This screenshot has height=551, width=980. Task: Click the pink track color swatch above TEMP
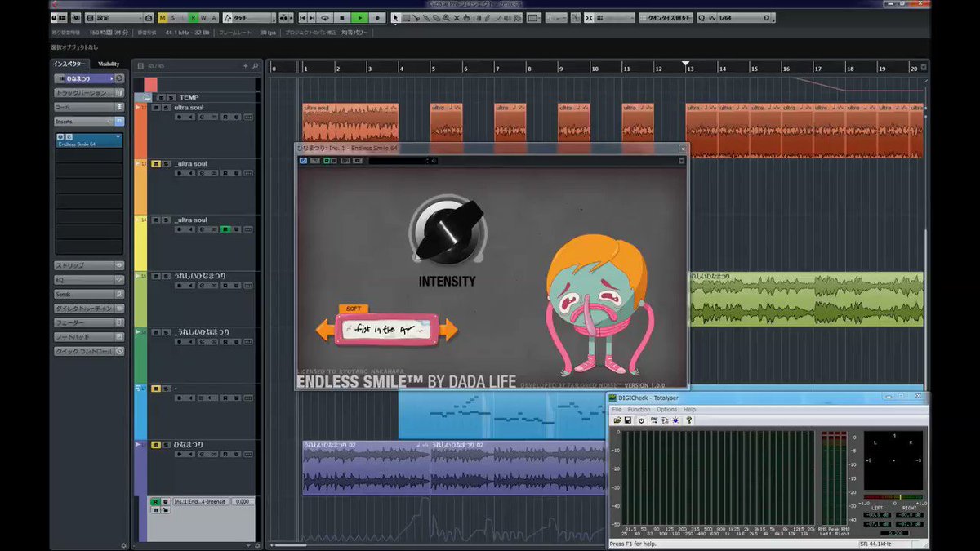pyautogui.click(x=150, y=84)
